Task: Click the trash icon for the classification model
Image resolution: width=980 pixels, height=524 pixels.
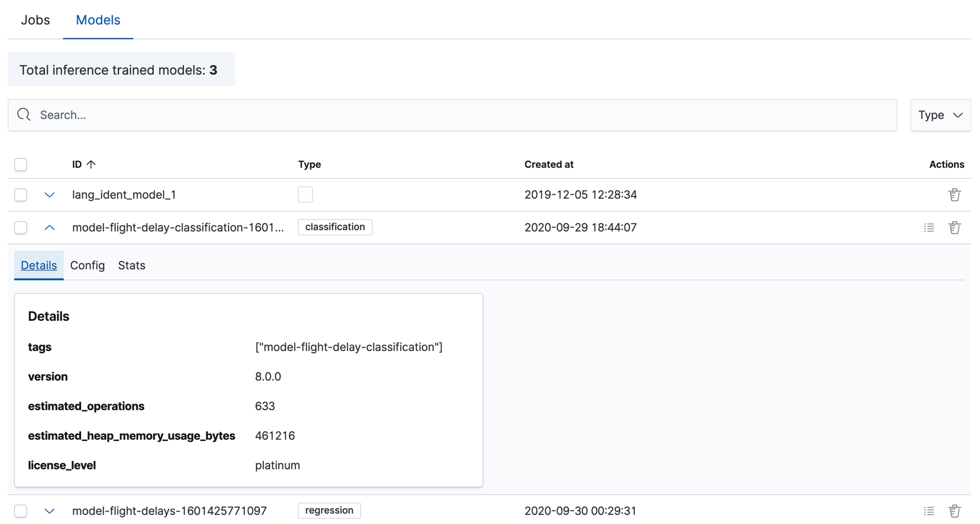Action: (954, 227)
